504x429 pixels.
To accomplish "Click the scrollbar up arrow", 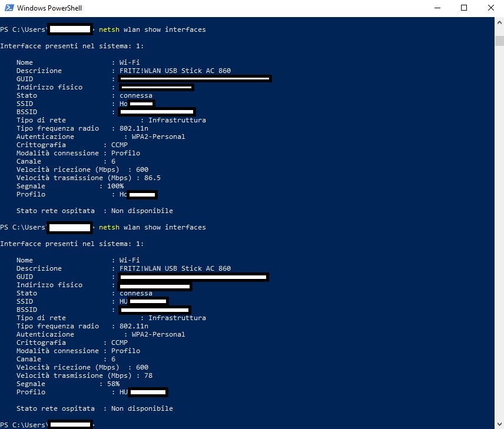I will (499, 22).
